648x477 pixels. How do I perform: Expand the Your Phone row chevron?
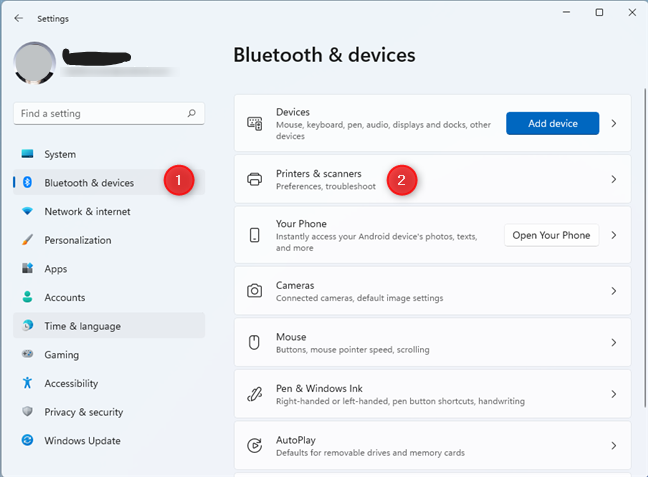(x=614, y=235)
